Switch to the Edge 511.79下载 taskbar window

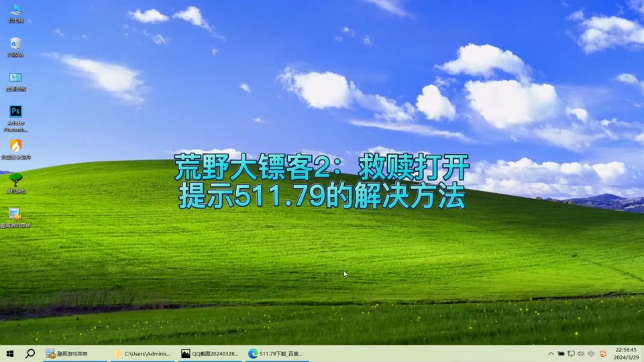point(277,353)
